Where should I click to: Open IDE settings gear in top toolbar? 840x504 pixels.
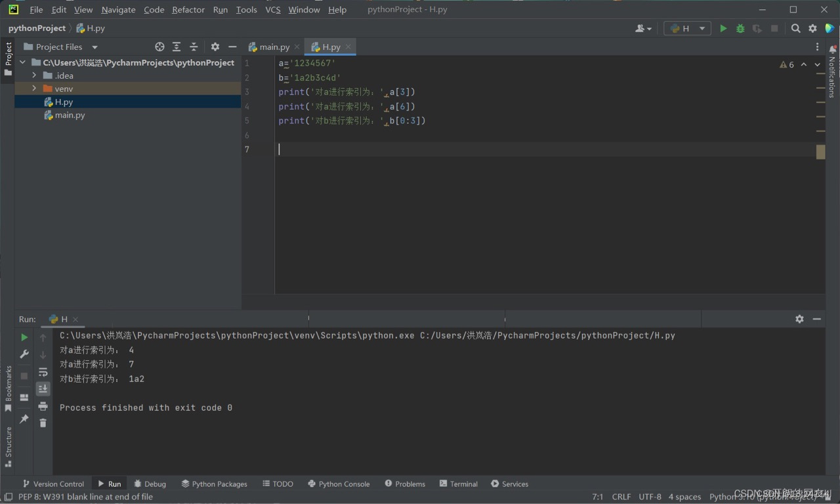click(812, 28)
